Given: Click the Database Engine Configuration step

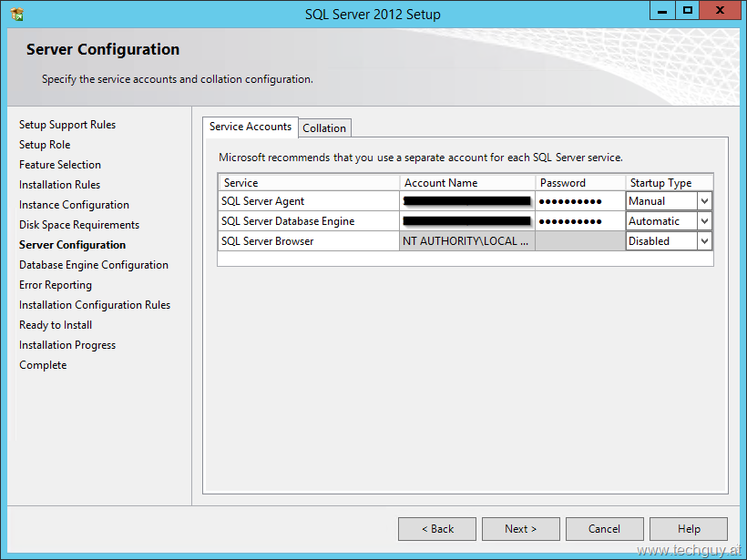Looking at the screenshot, I should tap(94, 265).
